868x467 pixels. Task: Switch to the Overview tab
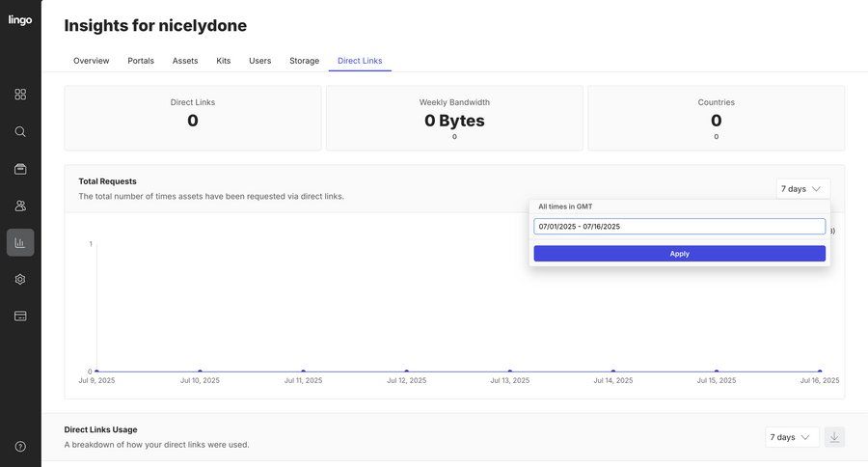92,61
